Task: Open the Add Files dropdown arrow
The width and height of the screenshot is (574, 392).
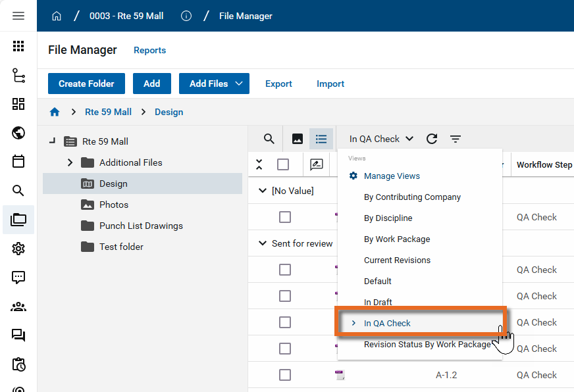Action: [x=239, y=84]
